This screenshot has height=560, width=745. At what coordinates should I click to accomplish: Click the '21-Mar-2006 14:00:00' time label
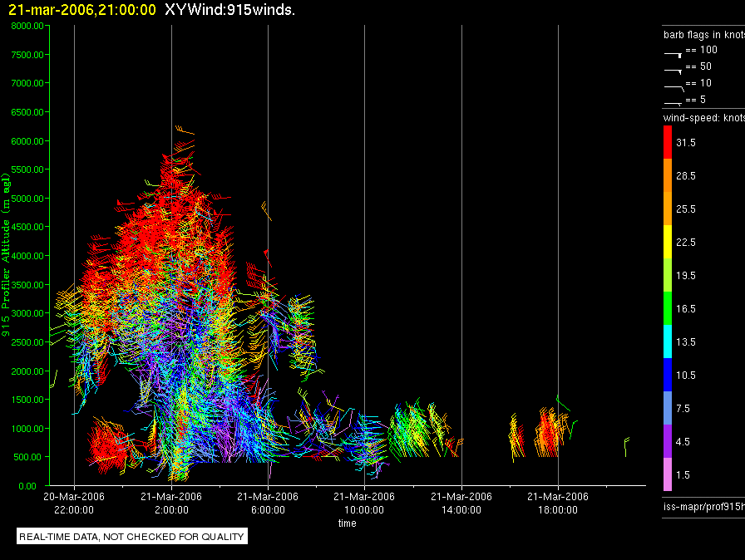[461, 503]
